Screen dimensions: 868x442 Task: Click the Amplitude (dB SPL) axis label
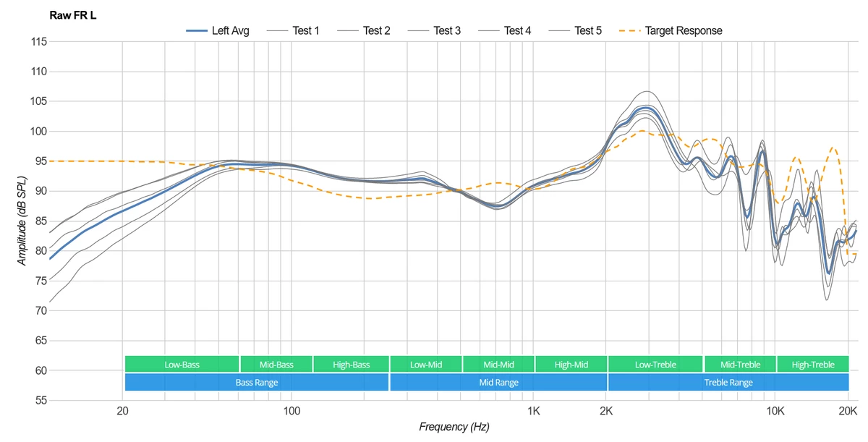coord(22,221)
